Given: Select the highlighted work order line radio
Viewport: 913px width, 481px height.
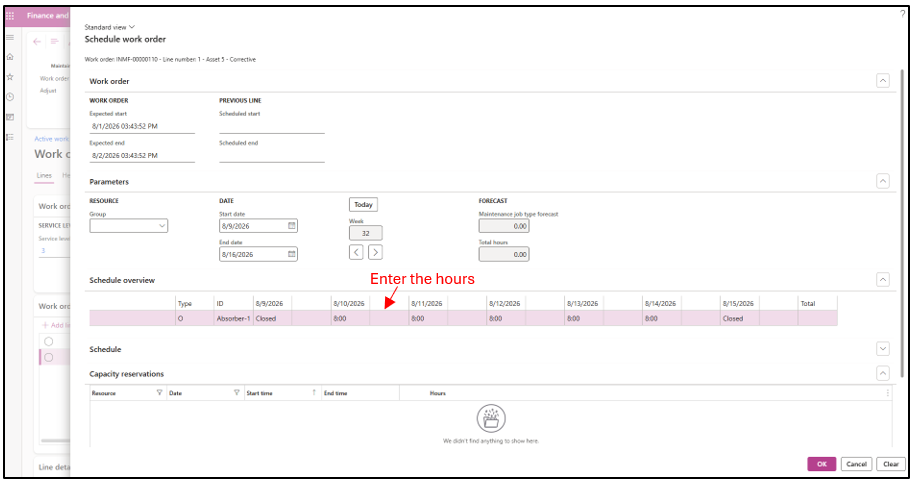Looking at the screenshot, I should [49, 358].
